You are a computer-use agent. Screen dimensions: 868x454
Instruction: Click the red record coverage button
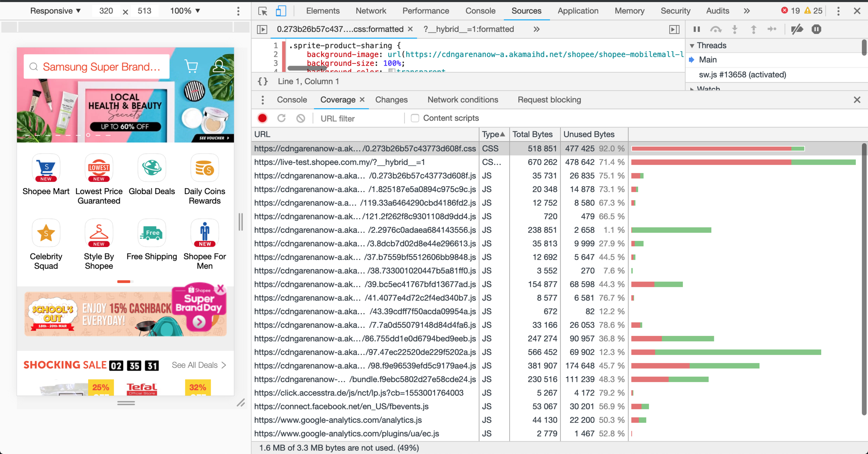click(x=262, y=118)
